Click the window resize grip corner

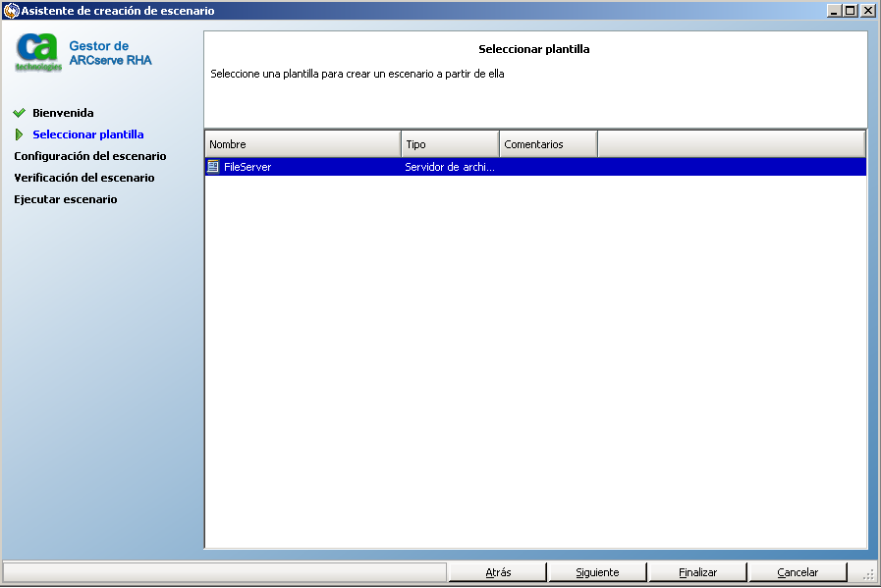tap(869, 574)
